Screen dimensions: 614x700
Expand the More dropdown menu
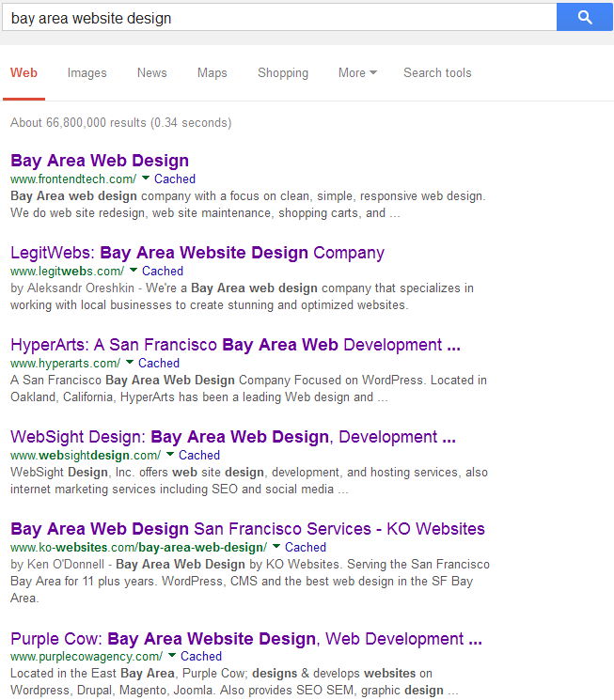(357, 72)
